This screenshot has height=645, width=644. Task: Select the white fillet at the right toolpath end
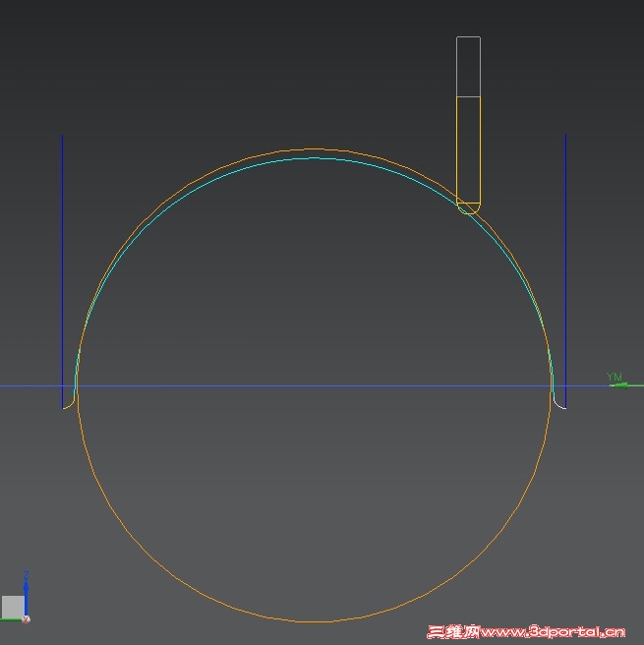tap(558, 402)
